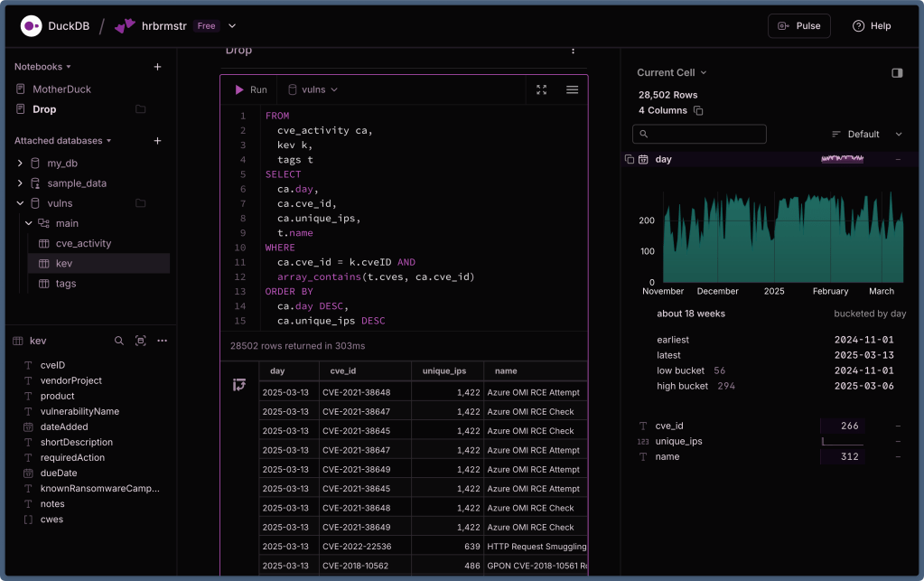The height and width of the screenshot is (581, 924).
Task: Copy the column list next to 4 Columns
Action: (698, 110)
